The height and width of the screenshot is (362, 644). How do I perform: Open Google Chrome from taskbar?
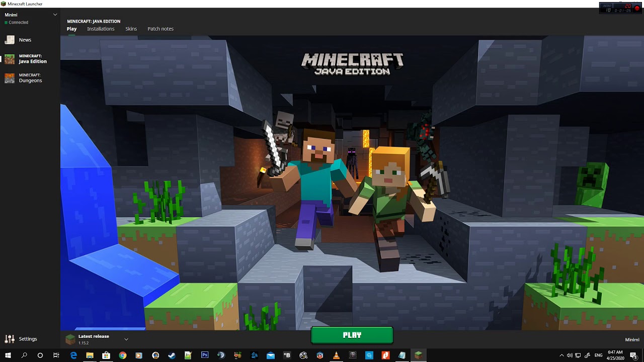[123, 355]
